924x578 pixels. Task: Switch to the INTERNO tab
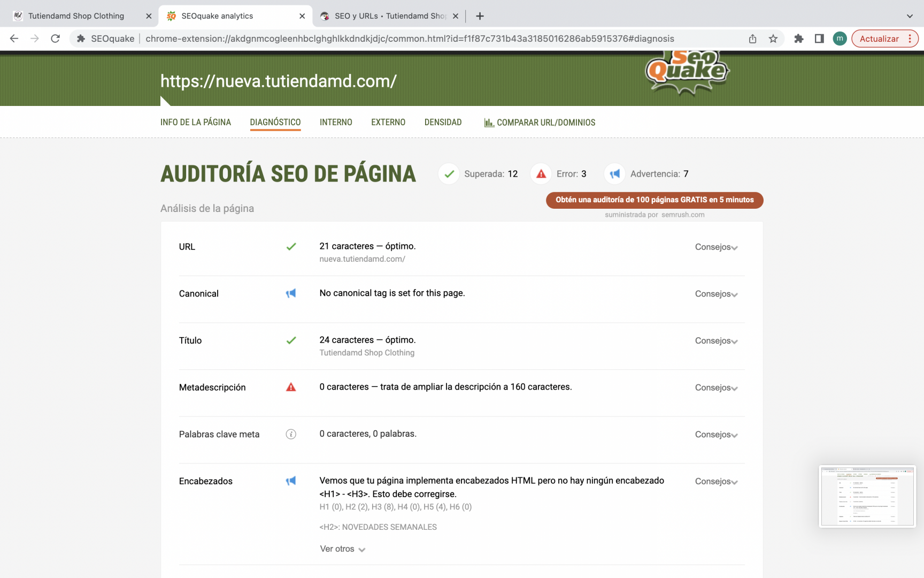[x=336, y=123]
